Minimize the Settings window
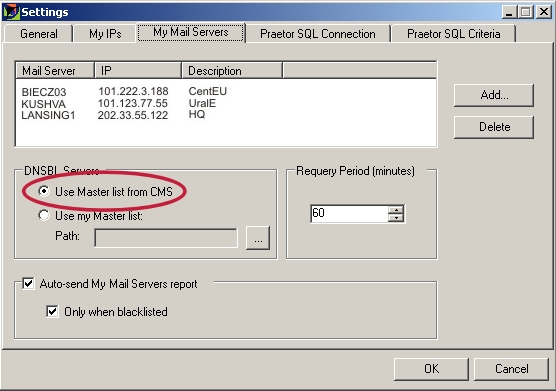 [x=509, y=12]
